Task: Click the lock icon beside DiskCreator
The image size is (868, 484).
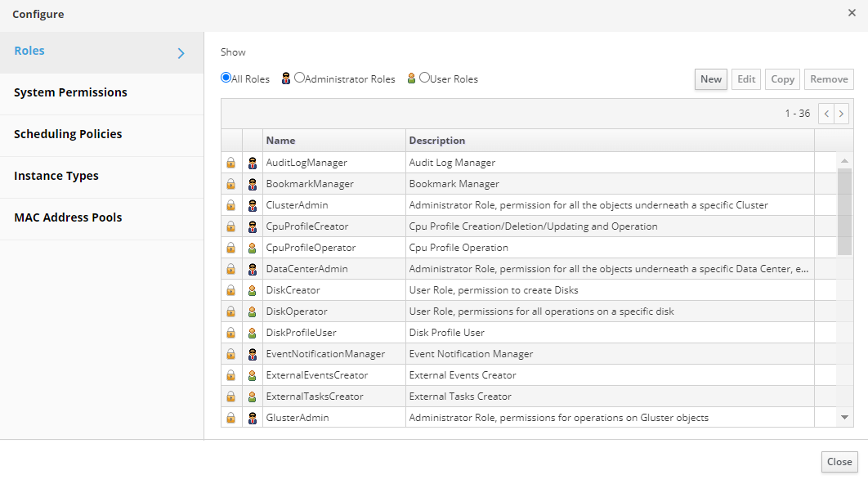Action: point(230,290)
